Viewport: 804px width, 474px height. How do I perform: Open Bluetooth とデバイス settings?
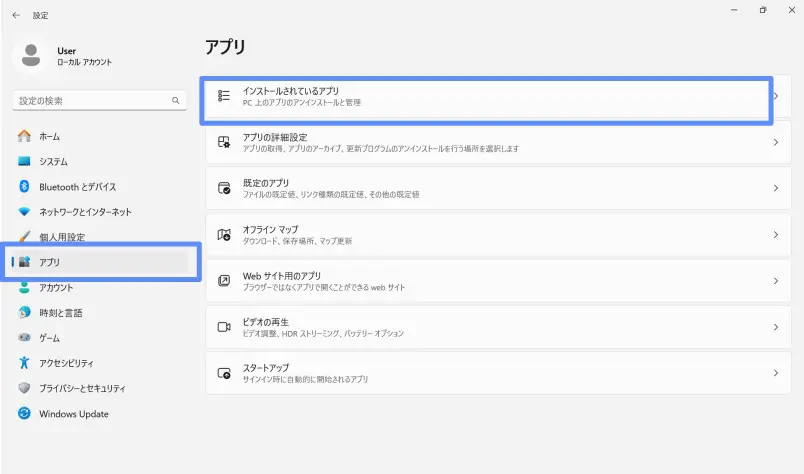[100, 186]
